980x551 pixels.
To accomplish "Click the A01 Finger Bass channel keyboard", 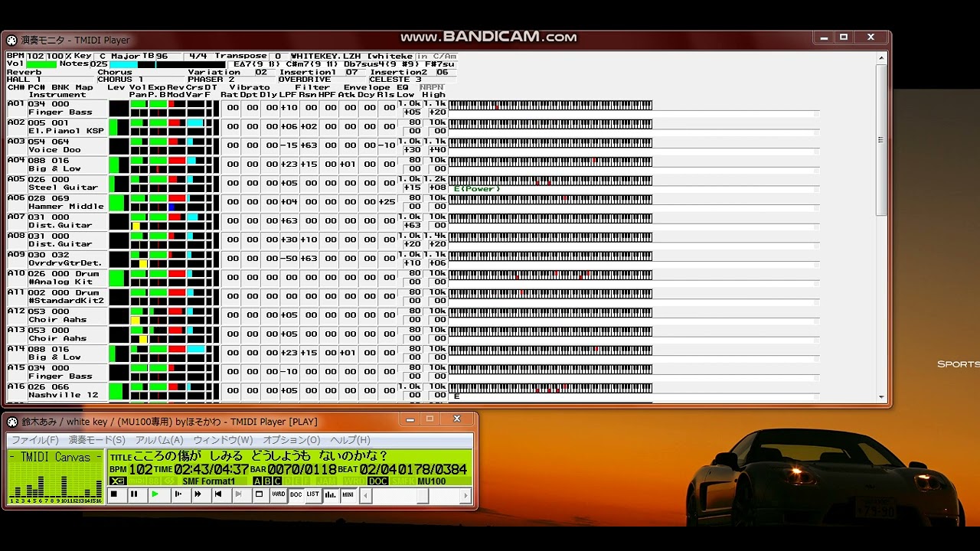I will coord(550,105).
